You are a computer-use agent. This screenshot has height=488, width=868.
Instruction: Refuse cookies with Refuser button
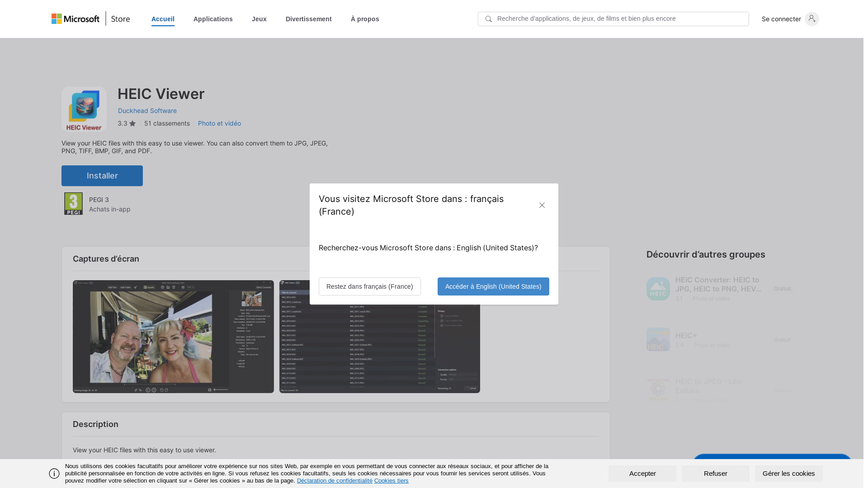(716, 474)
